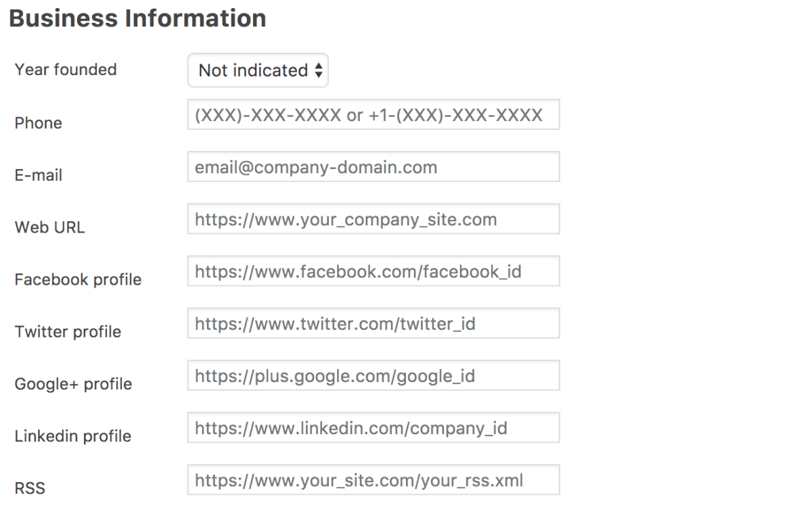This screenshot has width=812, height=520.
Task: Click into the E-mail text field
Action: click(x=373, y=167)
